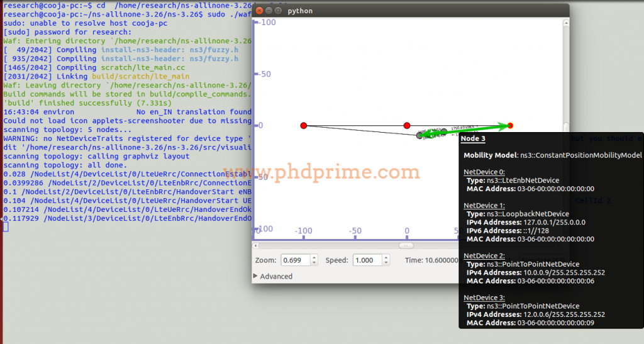This screenshot has width=644, height=344.
Task: Select the middle red node at x=0
Action: [407, 126]
